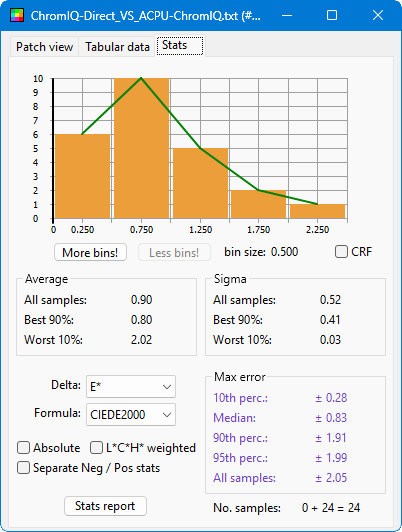Screen dimensions: 402x532
Task: Switch to the Patch view tab
Action: point(44,47)
